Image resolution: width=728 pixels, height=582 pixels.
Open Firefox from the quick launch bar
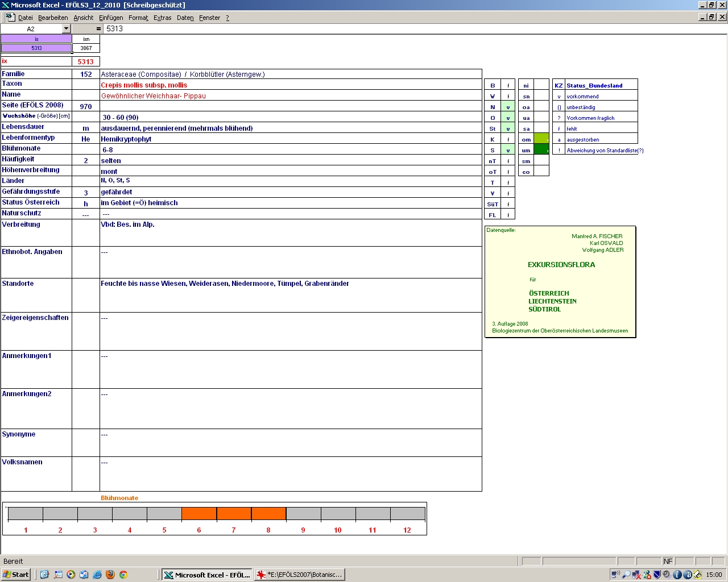(110, 575)
